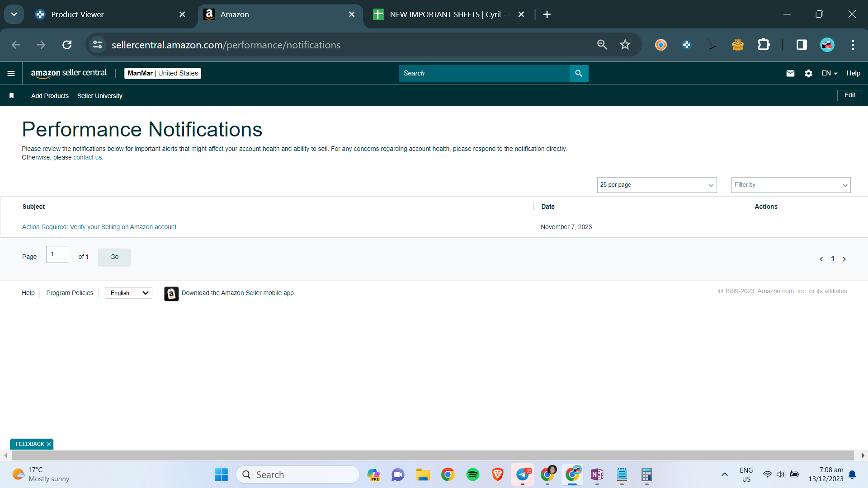Open Add Products in the nav bar
This screenshot has height=488, width=868.
pos(50,96)
